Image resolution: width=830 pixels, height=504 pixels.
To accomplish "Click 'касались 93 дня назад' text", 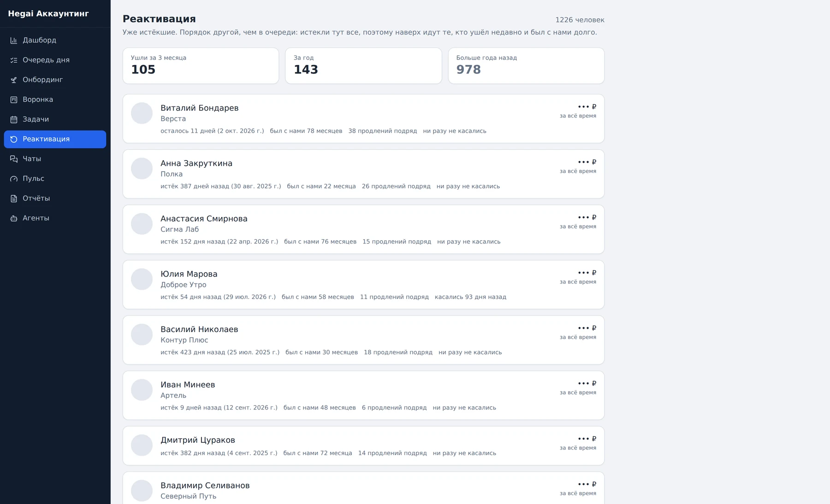I will coord(470,297).
